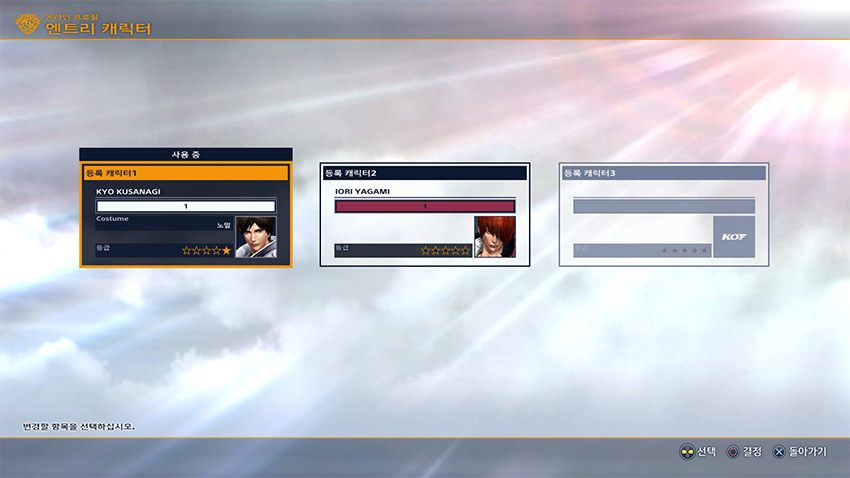
Task: Click the empty gray bar in slot 3
Action: (664, 206)
